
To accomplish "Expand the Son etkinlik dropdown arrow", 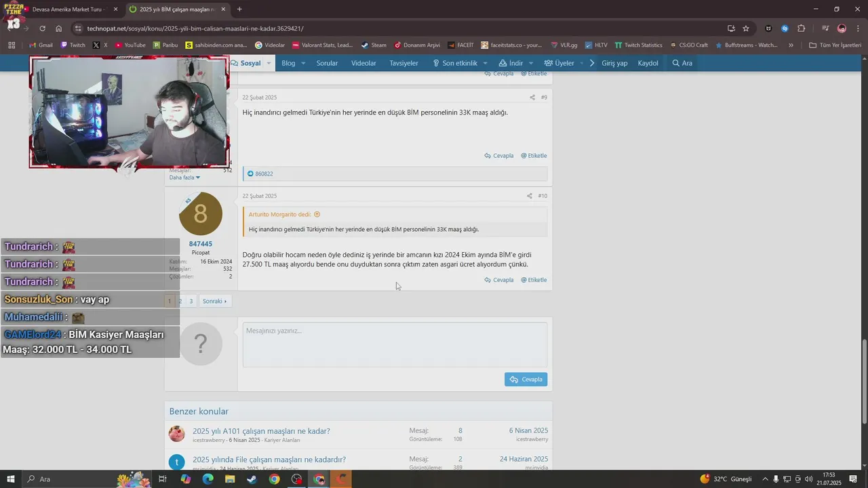I will click(485, 63).
